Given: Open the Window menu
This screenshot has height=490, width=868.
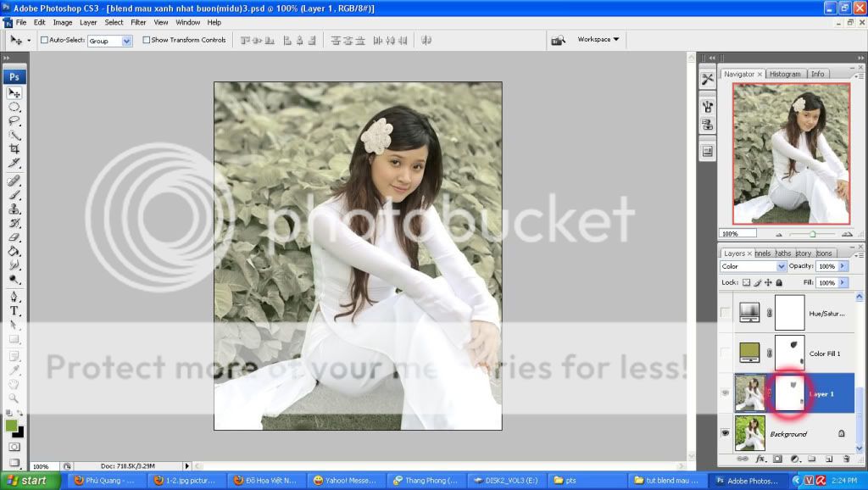Looking at the screenshot, I should (x=187, y=22).
